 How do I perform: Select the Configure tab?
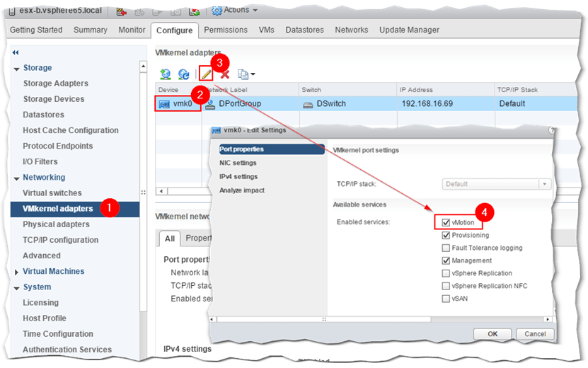pyautogui.click(x=174, y=30)
